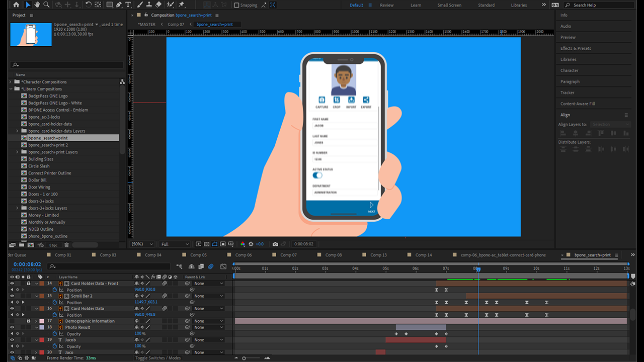Expand the Character Compositions folder
The image size is (644, 362).
click(11, 82)
